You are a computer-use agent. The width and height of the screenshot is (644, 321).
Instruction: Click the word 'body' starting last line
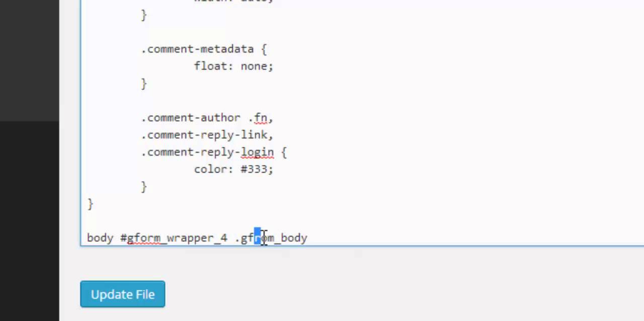[100, 238]
